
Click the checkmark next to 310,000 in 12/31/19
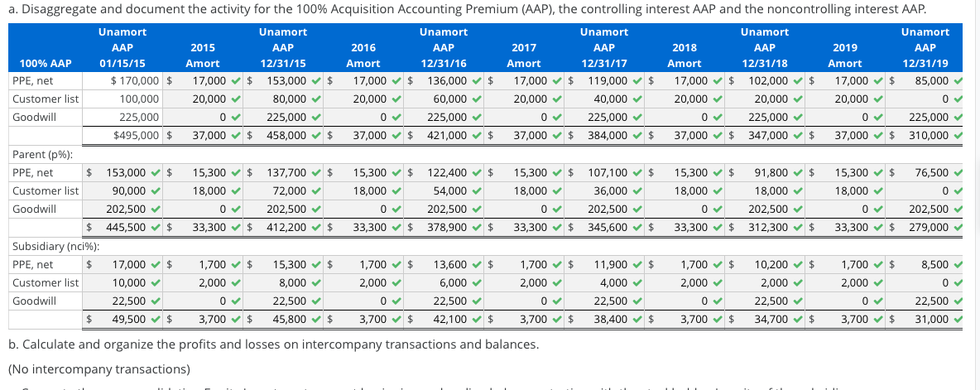tap(959, 136)
